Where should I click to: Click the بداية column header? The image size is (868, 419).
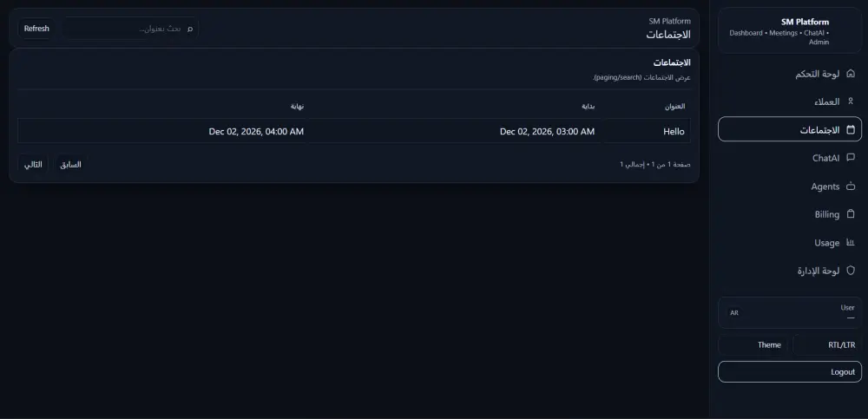[x=588, y=107]
